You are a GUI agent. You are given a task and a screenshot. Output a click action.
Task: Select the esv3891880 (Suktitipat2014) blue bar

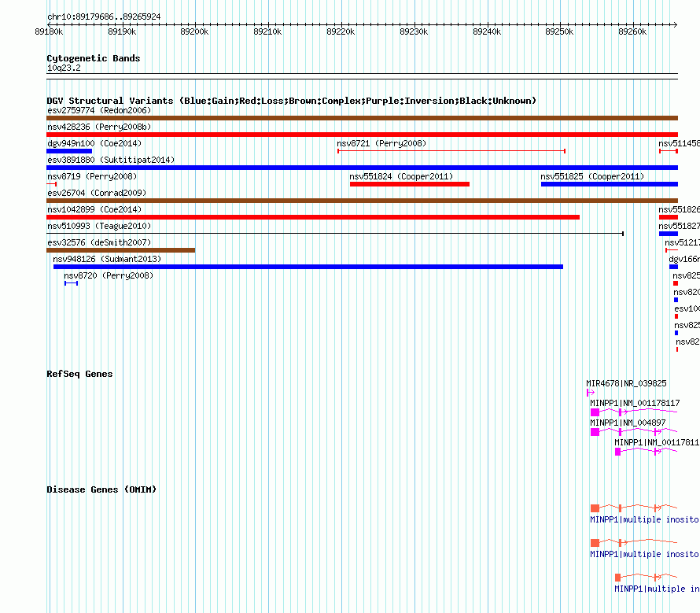click(362, 168)
